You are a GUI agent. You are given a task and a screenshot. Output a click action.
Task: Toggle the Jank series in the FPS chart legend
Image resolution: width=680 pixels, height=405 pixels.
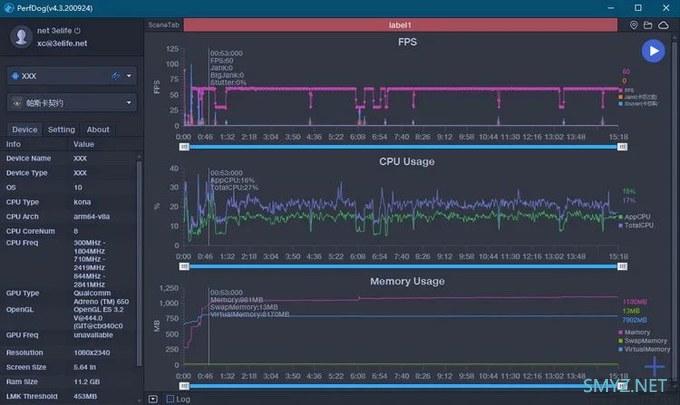pyautogui.click(x=638, y=97)
